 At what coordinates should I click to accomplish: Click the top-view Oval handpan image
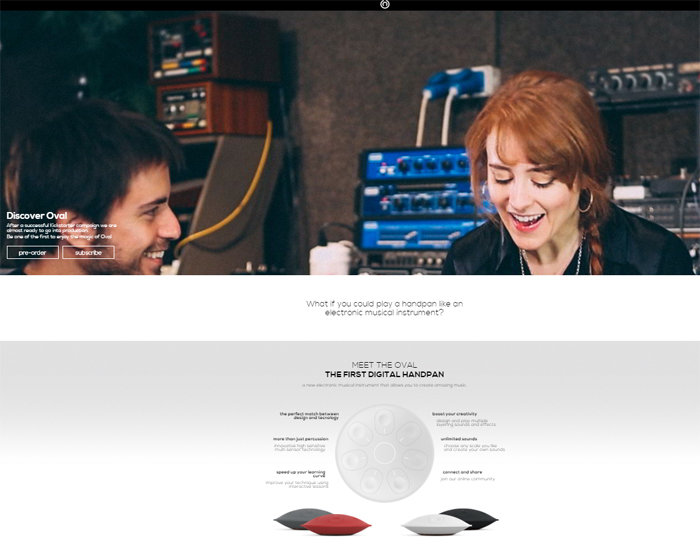coord(384,453)
